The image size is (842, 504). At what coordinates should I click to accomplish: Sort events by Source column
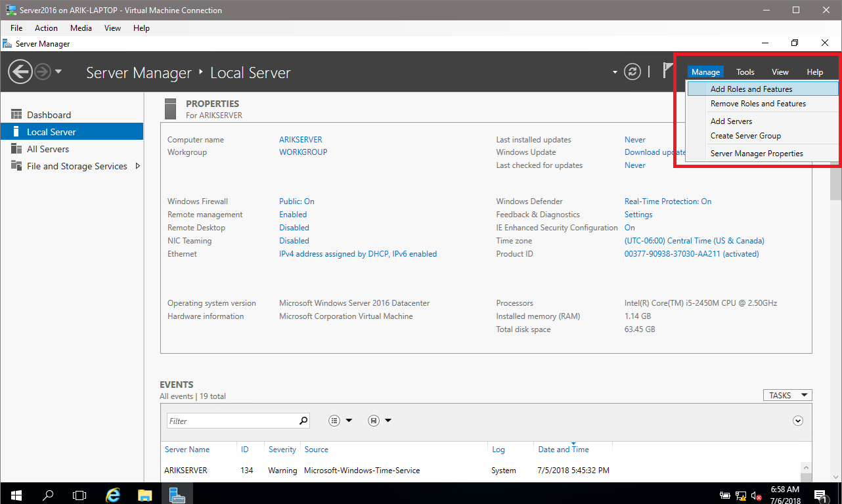[x=317, y=450]
